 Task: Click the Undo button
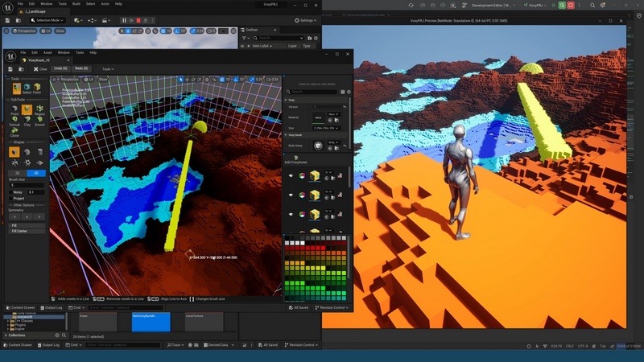60,69
